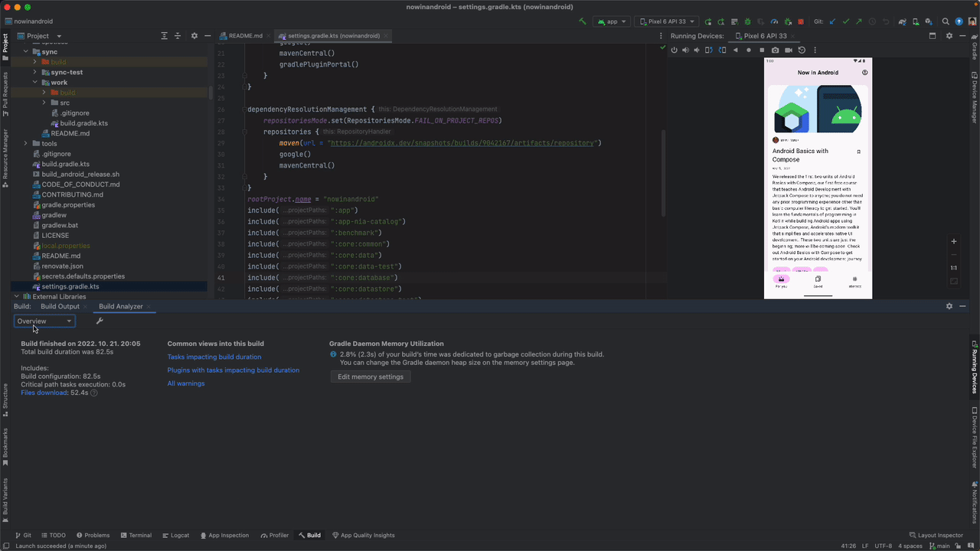
Task: Open the Logcat tool window
Action: click(175, 536)
